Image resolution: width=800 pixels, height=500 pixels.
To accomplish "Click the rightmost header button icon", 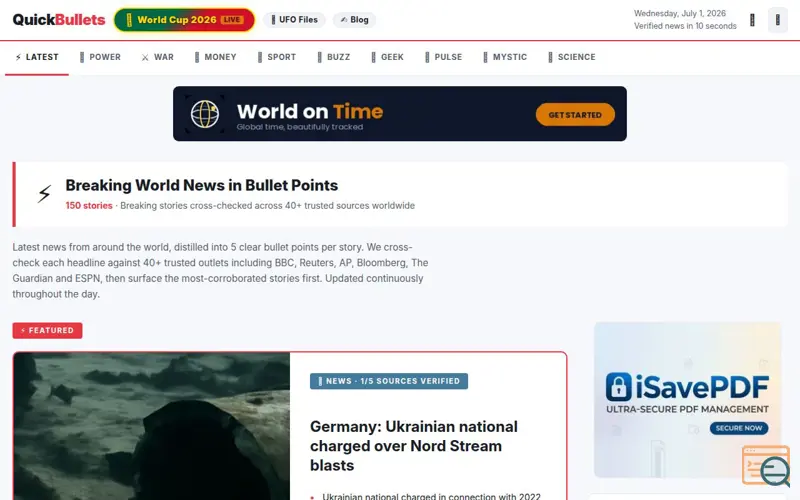I will [778, 20].
